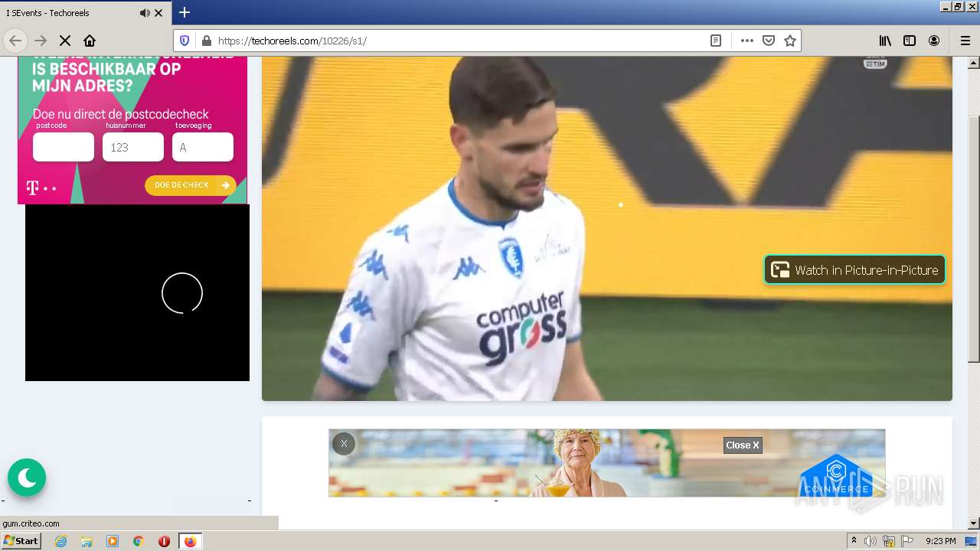This screenshot has height=551, width=980.
Task: Click the postcode input field
Action: pos(64,147)
